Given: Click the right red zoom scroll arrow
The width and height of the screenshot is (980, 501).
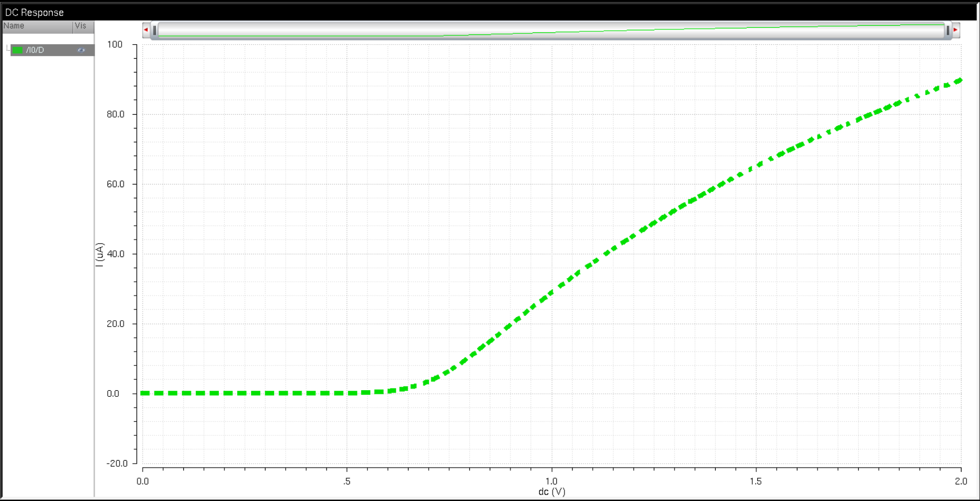Looking at the screenshot, I should tap(956, 30).
